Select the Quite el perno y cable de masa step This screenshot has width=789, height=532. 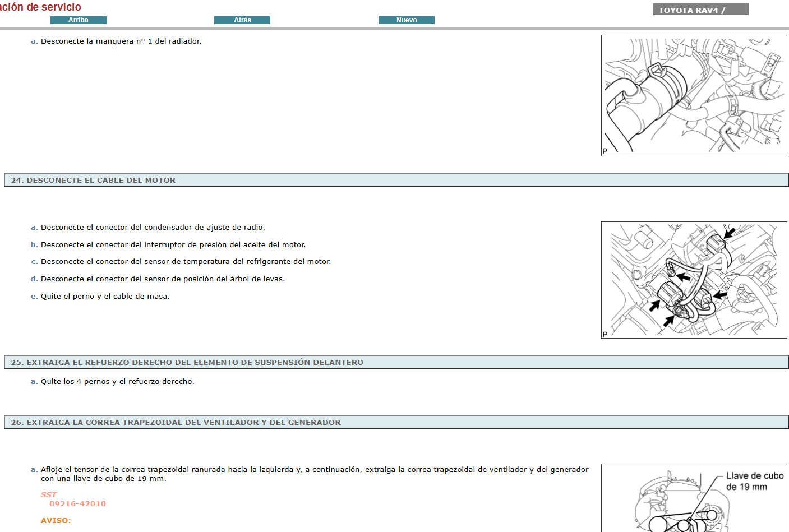point(105,297)
